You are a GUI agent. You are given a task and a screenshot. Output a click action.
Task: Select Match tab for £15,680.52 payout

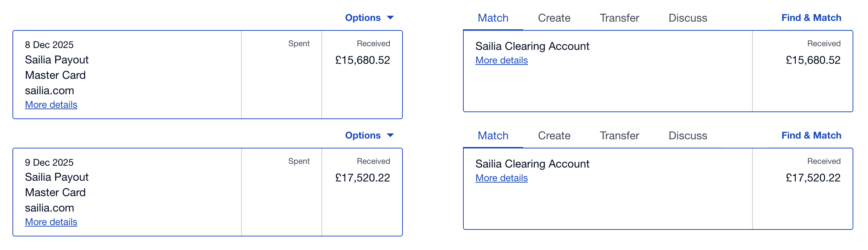click(x=493, y=18)
